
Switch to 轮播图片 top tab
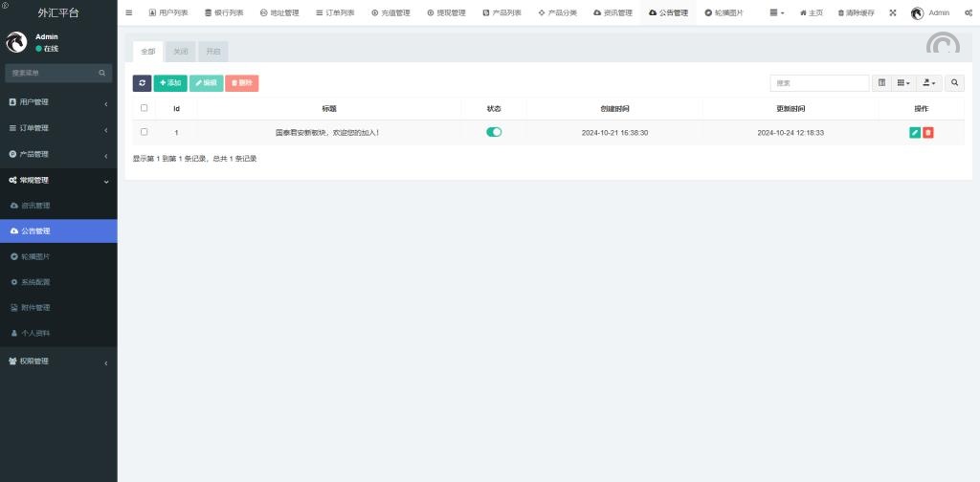click(x=724, y=12)
